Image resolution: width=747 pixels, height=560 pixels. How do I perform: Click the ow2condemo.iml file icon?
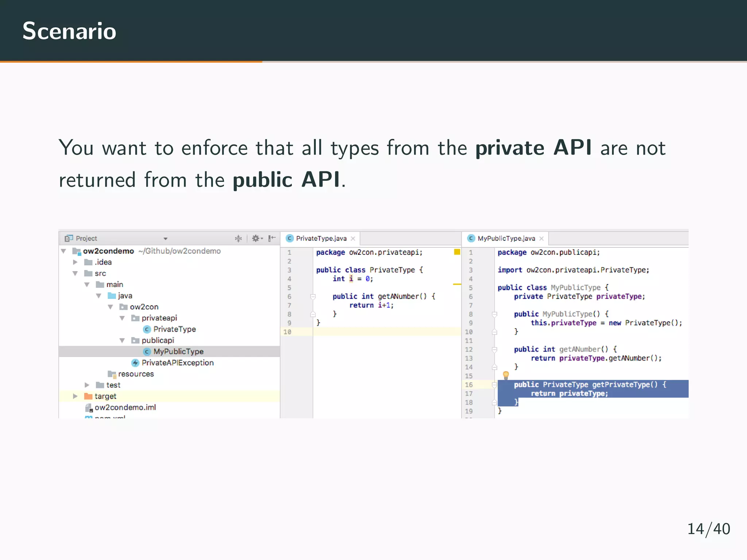coord(89,408)
